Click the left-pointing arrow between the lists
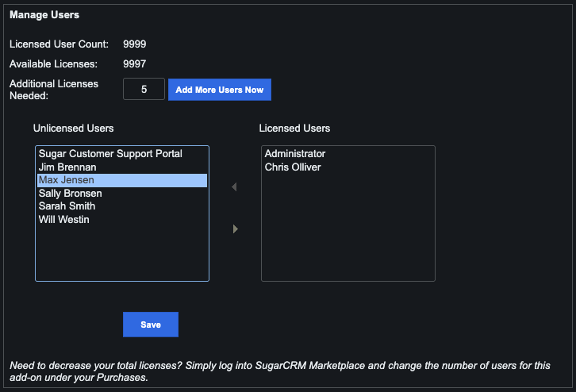 click(234, 187)
